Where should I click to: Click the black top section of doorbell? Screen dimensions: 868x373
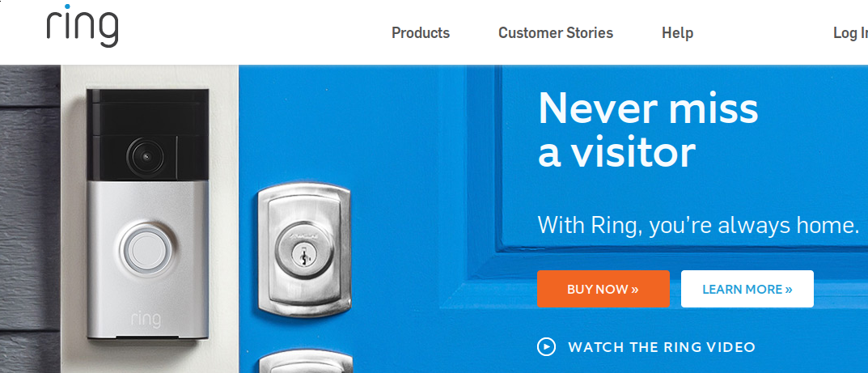(x=147, y=136)
